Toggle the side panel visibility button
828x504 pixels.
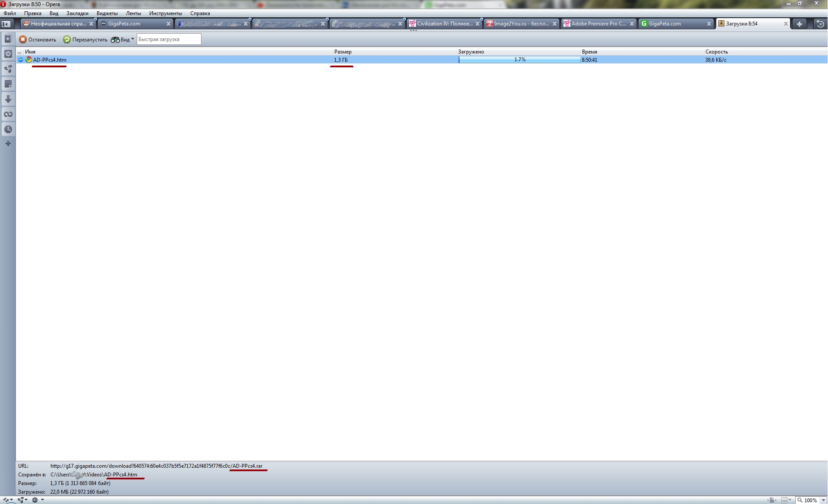tap(6, 24)
